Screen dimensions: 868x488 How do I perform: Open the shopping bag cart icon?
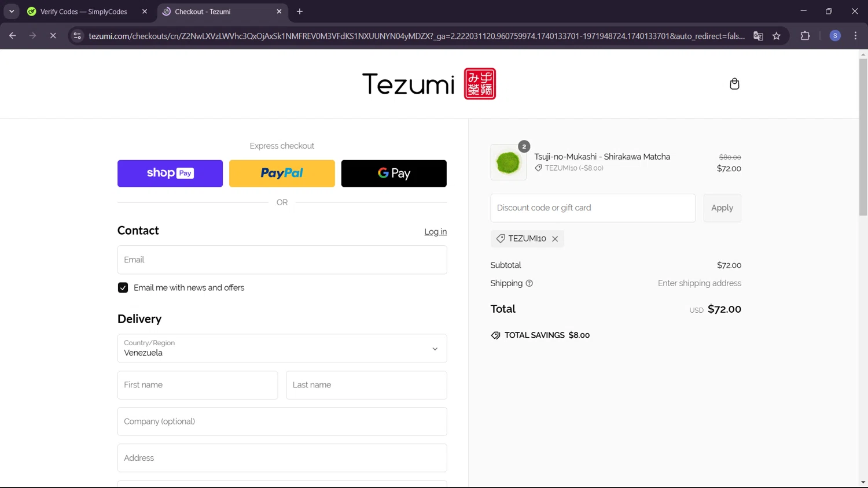(734, 84)
